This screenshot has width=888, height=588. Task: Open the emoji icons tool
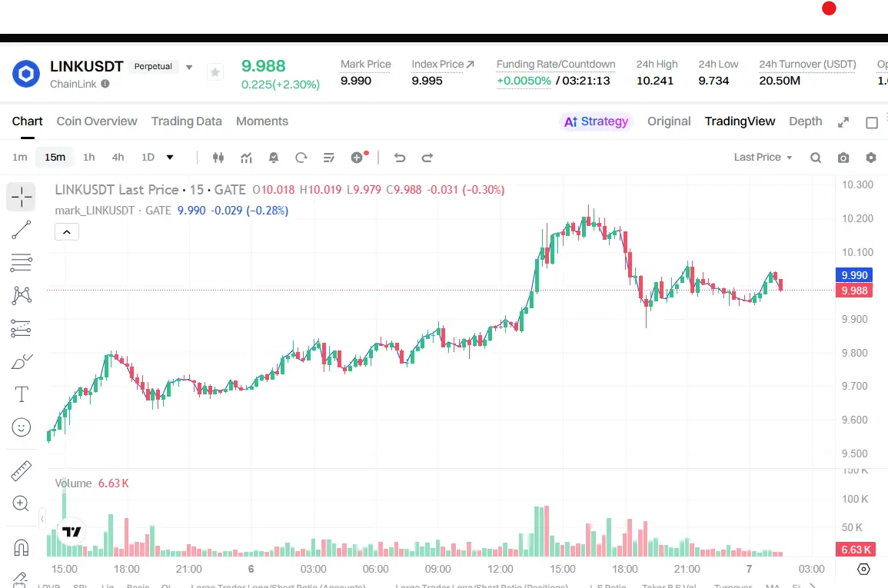pos(21,427)
